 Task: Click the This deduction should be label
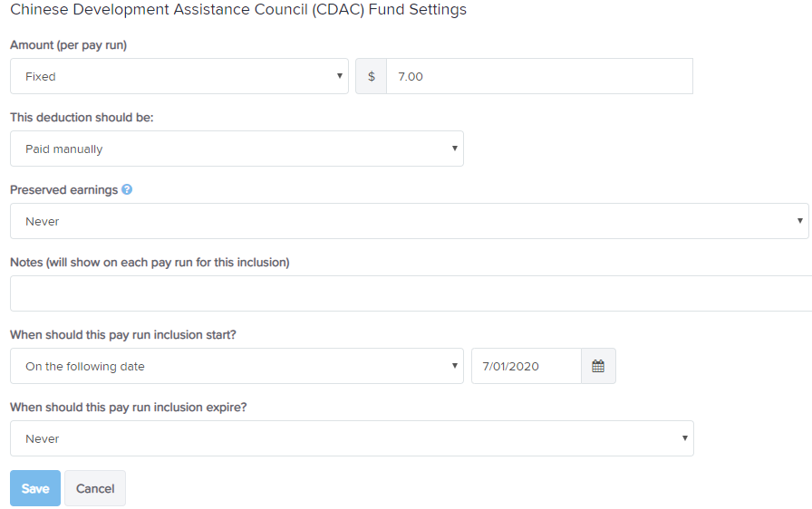tap(82, 118)
